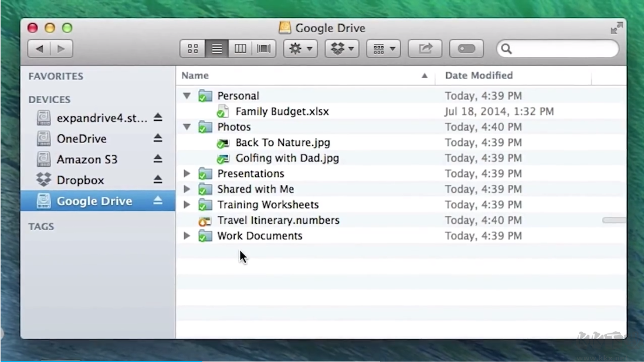
Task: Expand the Work Documents folder
Action: pyautogui.click(x=187, y=236)
